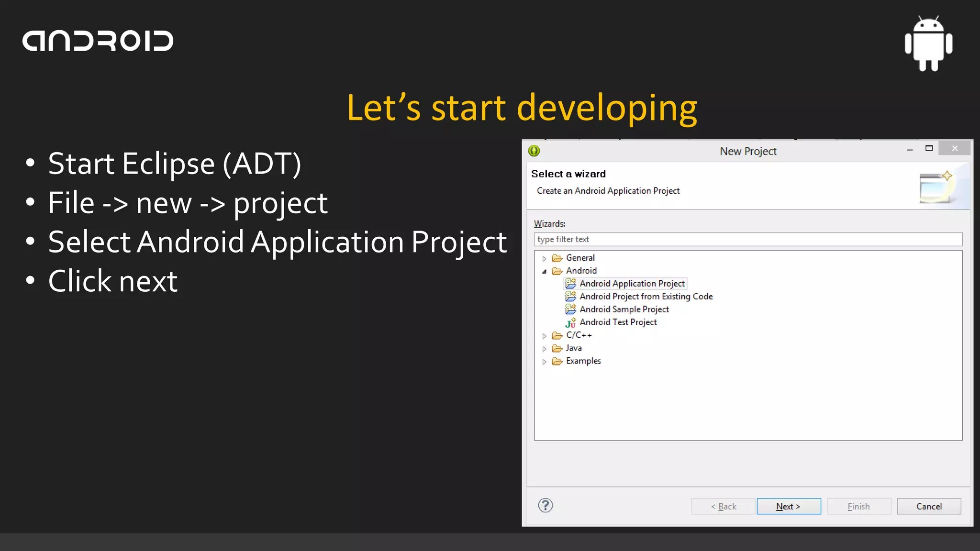
Task: Click the Android Project from Existing Code icon
Action: coord(570,297)
